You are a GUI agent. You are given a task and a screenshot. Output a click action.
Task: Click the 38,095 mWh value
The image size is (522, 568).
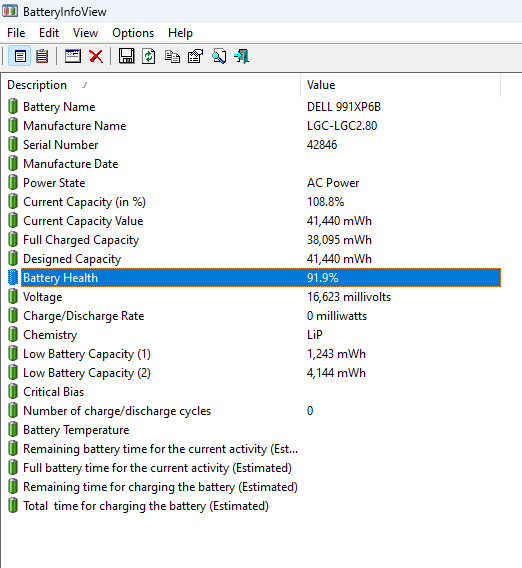[x=339, y=240]
